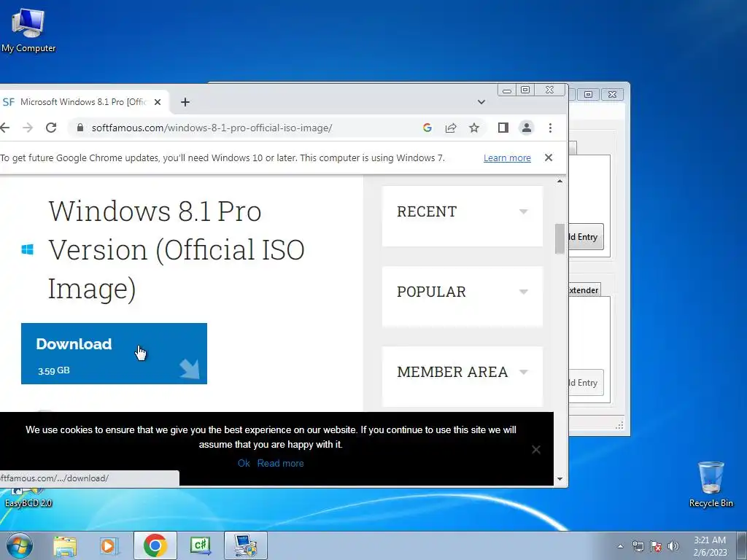The image size is (747, 560).
Task: Open Chrome side panel icon
Action: pyautogui.click(x=503, y=128)
